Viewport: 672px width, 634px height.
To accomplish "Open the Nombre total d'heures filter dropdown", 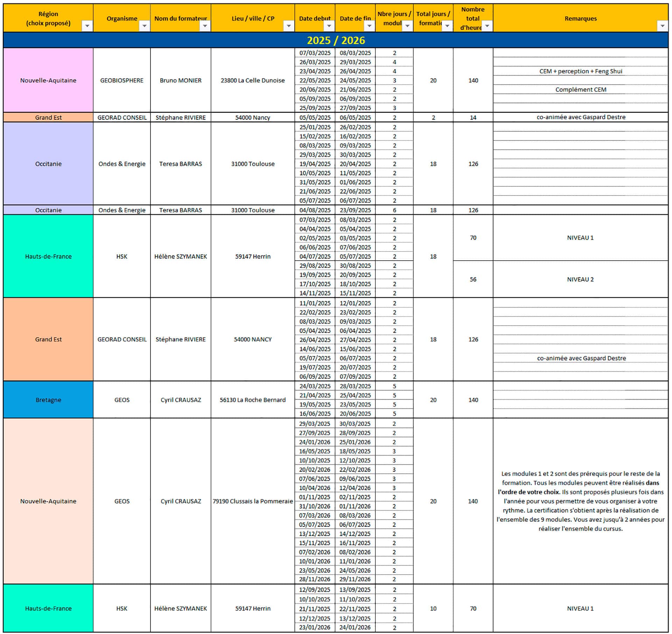I will point(487,26).
